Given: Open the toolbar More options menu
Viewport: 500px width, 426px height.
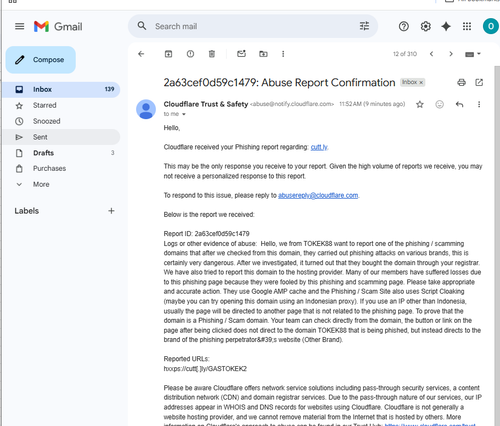Looking at the screenshot, I should click(x=283, y=54).
